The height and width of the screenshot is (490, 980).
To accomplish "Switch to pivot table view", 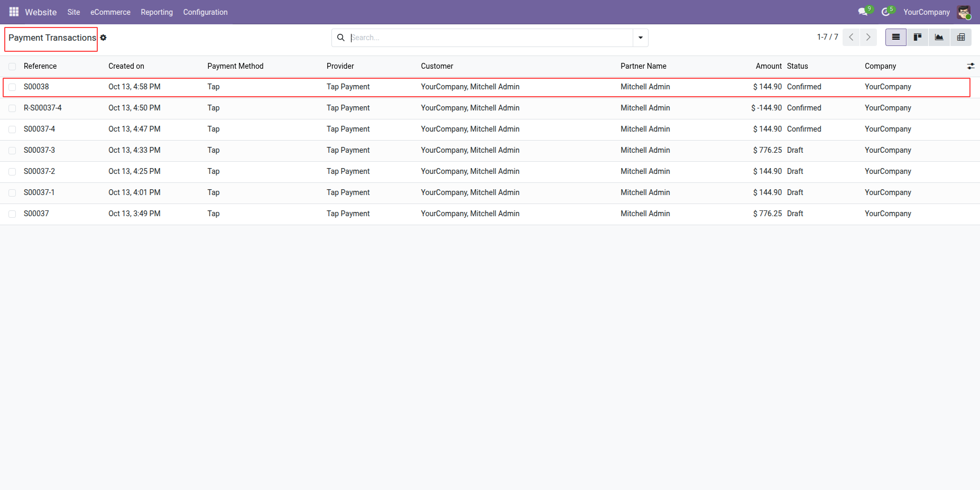I will click(960, 38).
